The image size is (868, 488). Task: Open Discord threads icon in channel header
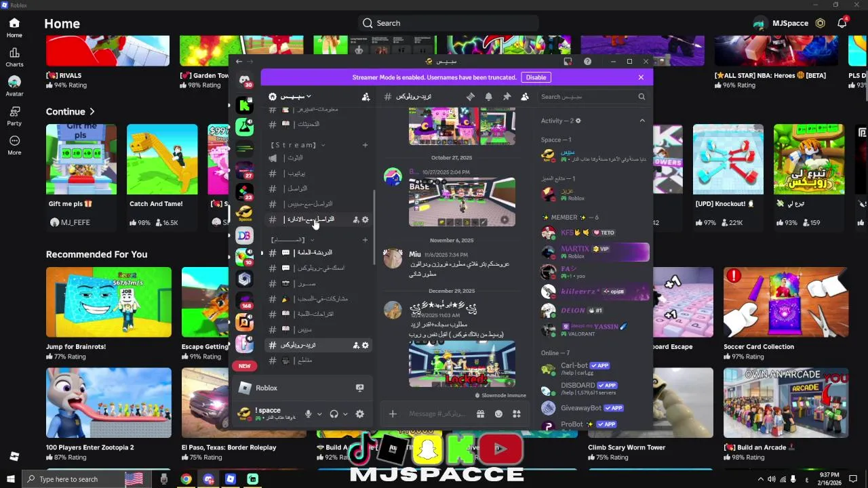point(471,97)
